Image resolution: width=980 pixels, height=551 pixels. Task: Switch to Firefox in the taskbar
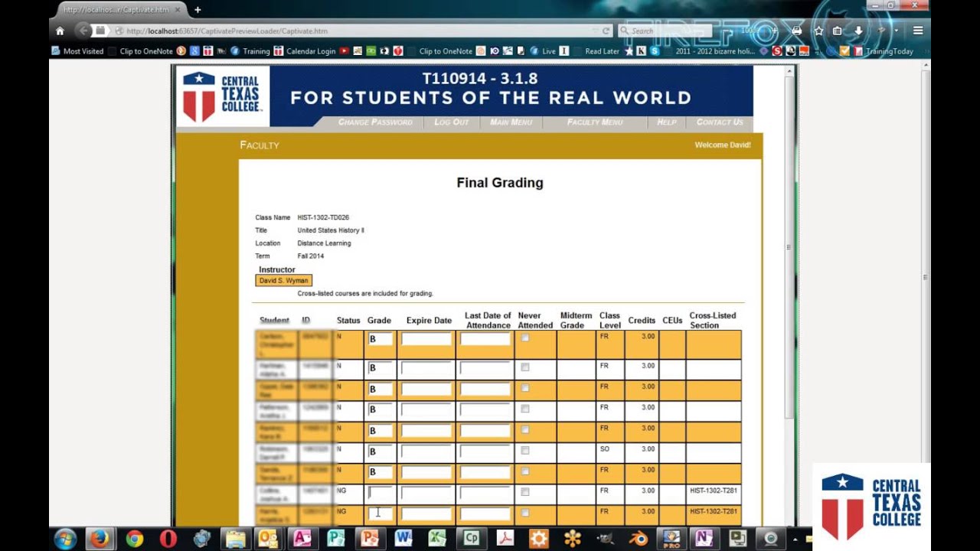click(99, 538)
